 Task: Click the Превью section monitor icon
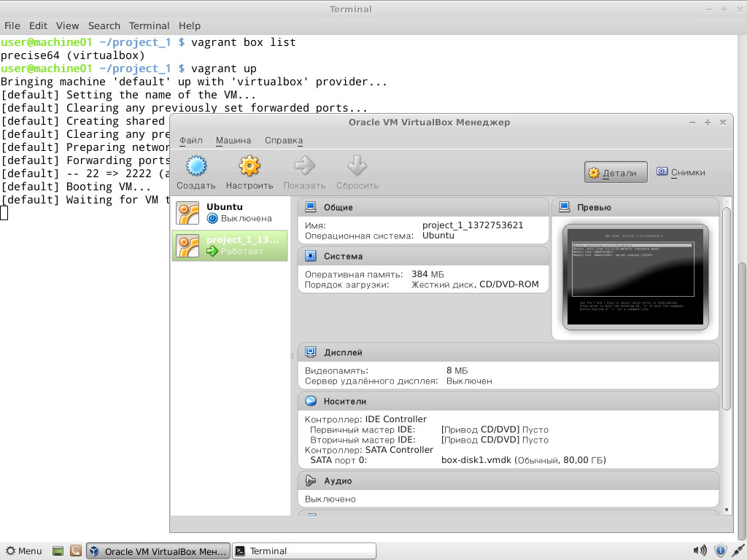point(565,206)
